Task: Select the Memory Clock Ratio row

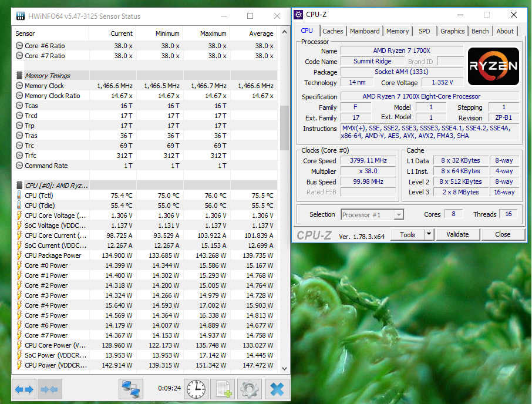Action: coord(145,96)
